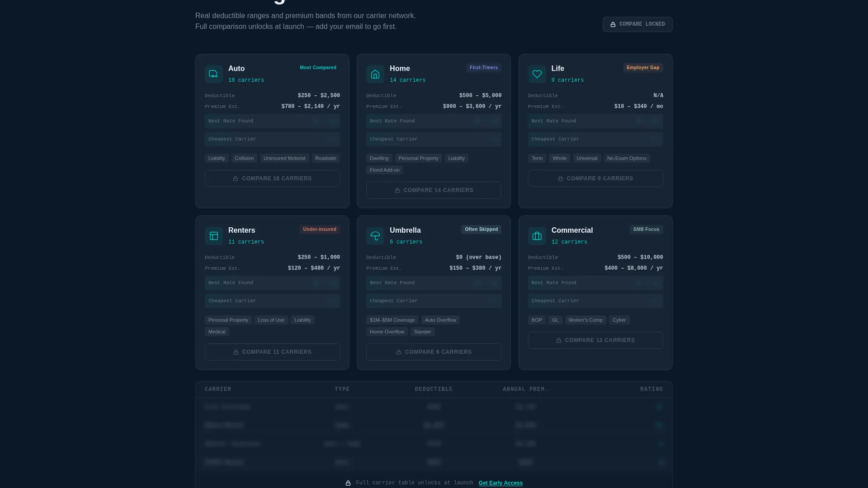Select the Whole tag in Life card
Viewport: 868px width, 488px height.
pos(559,158)
